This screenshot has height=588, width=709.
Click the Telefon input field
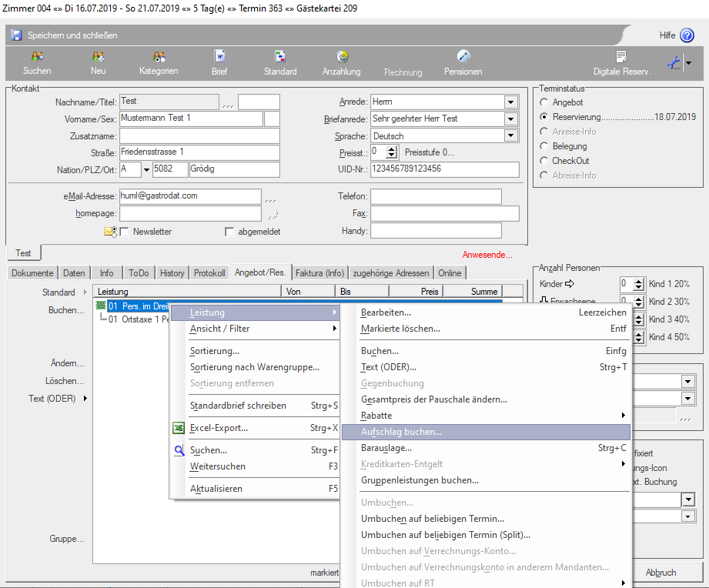(436, 196)
